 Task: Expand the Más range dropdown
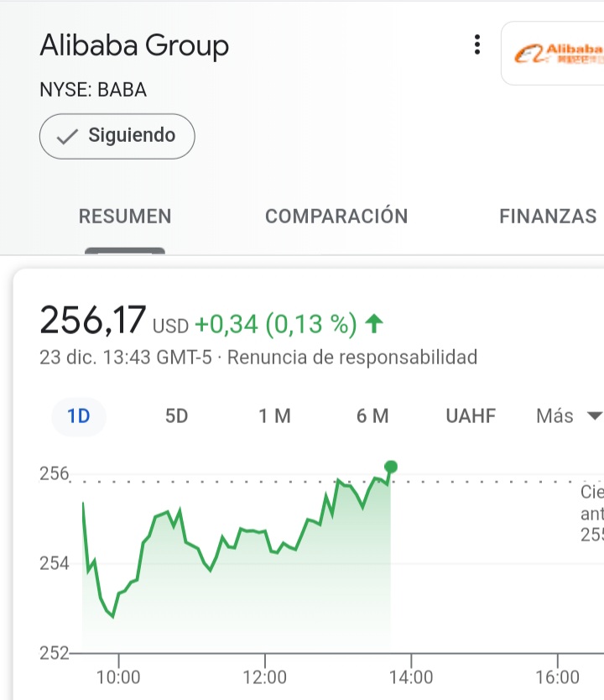[x=570, y=416]
